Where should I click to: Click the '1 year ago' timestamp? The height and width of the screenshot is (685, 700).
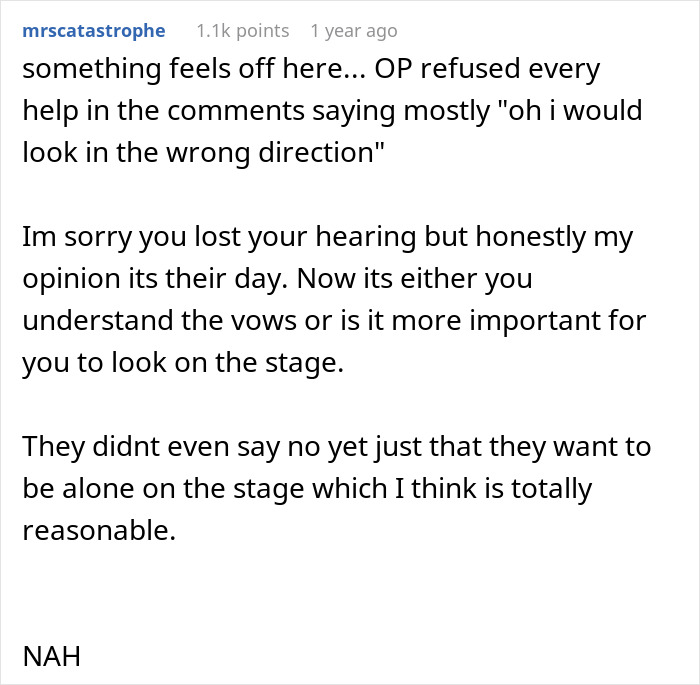[x=354, y=31]
